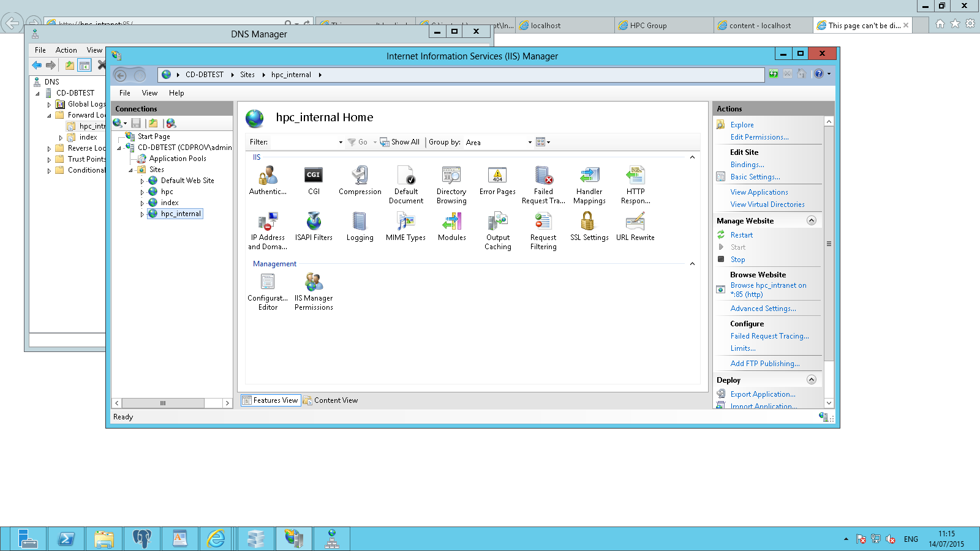Open PowerShell from the taskbar
Image resolution: width=980 pixels, height=551 pixels.
click(66, 539)
